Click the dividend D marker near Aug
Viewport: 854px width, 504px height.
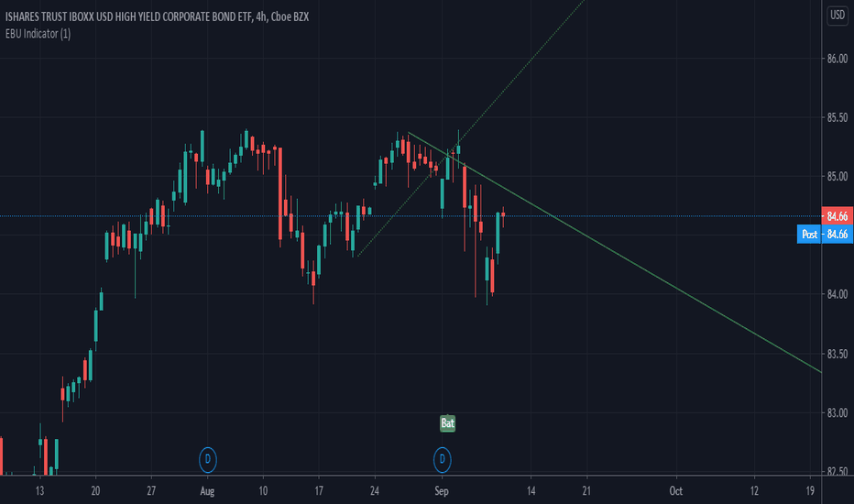[x=207, y=460]
